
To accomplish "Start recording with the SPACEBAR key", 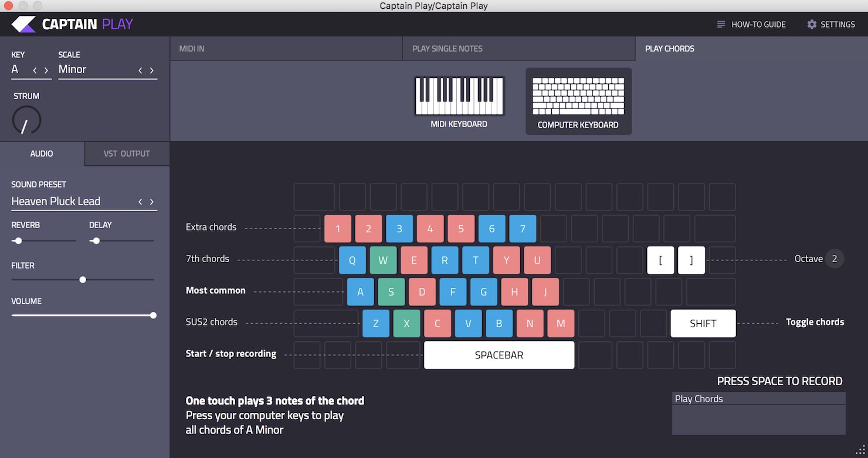I will tap(499, 355).
